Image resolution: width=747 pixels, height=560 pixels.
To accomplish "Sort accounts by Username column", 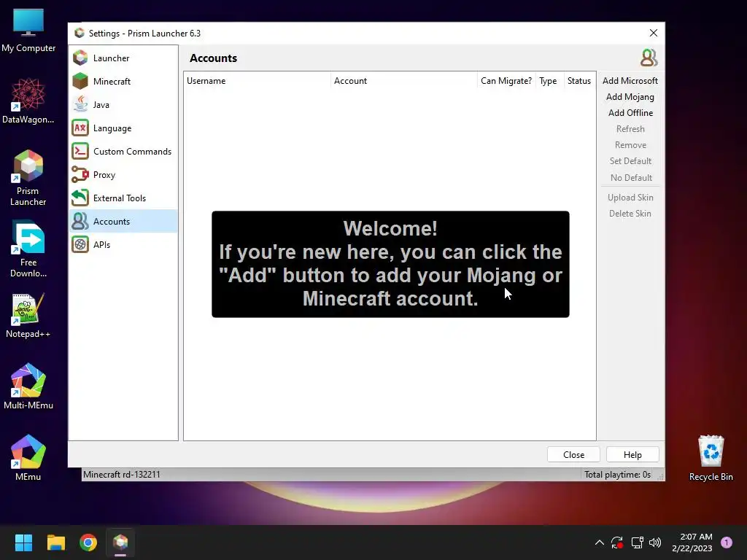I will point(257,81).
